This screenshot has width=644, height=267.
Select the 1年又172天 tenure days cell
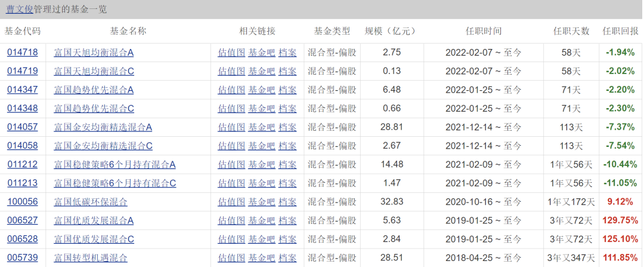click(x=571, y=201)
